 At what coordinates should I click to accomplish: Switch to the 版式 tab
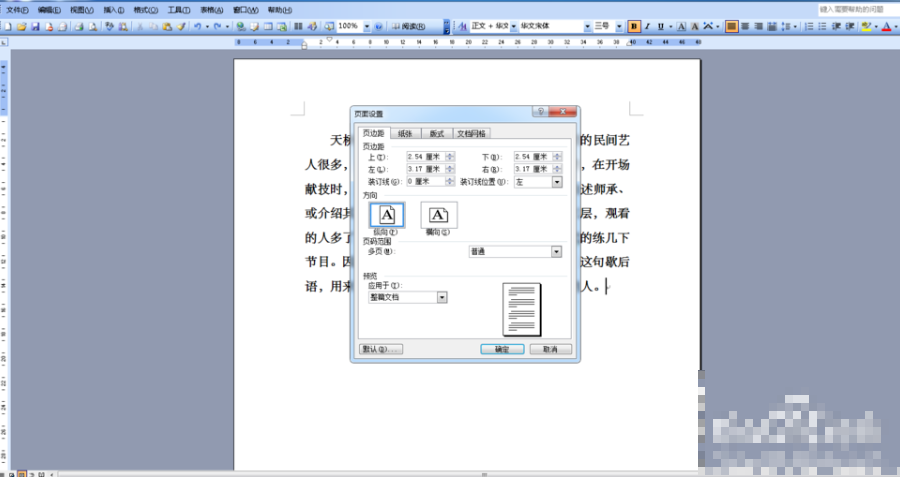437,134
